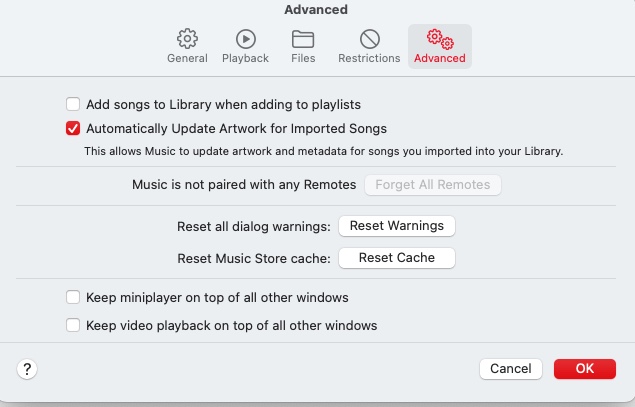Cancel the preferences dialog

coord(510,369)
